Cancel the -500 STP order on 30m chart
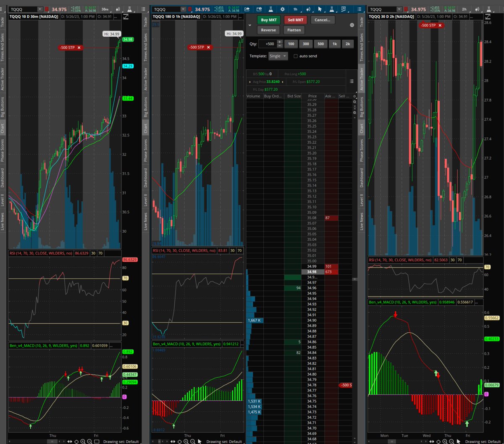 click(79, 48)
